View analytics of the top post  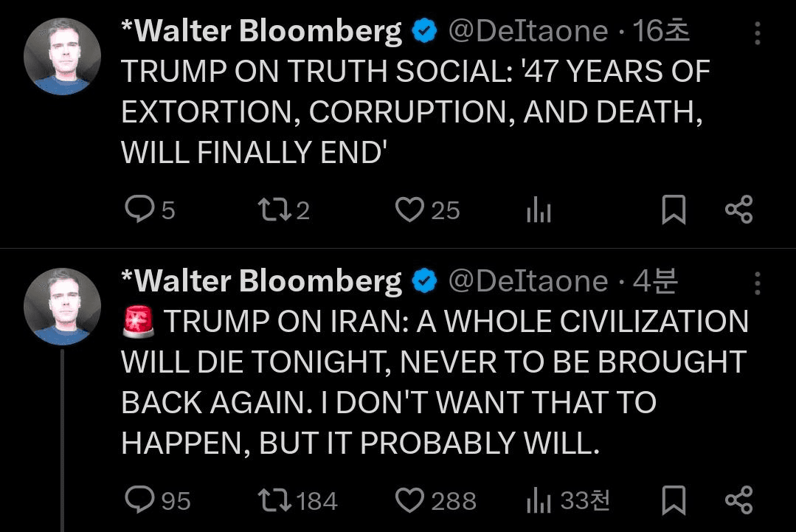click(539, 212)
